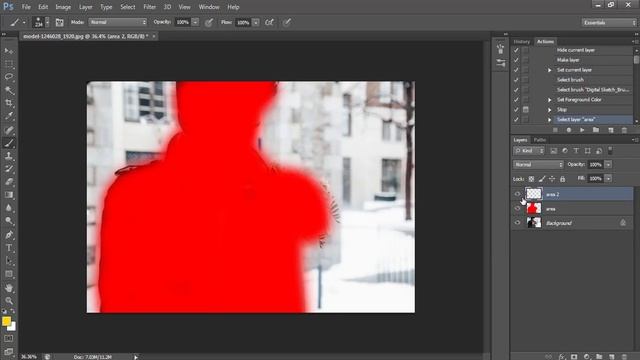Lock layer position icon
640x360 pixels.
tap(552, 179)
